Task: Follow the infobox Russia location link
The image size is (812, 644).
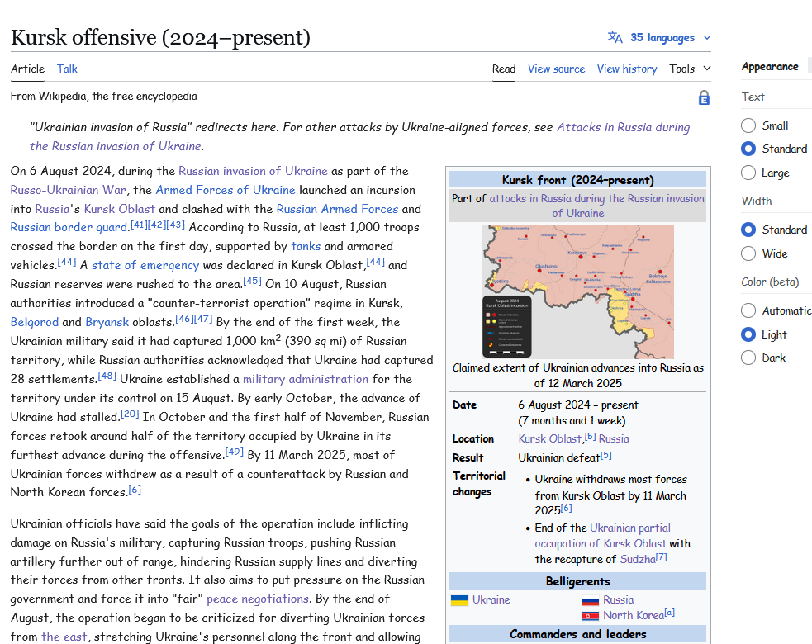Action: [614, 439]
